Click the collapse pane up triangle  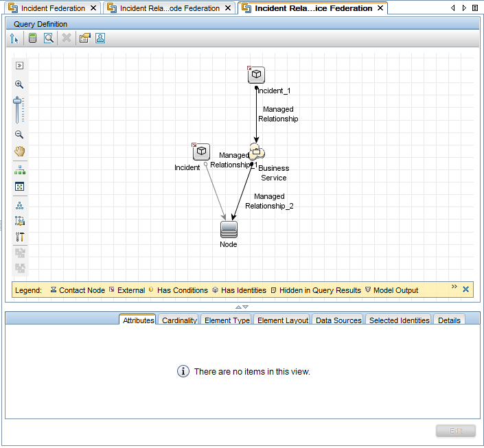pos(238,307)
